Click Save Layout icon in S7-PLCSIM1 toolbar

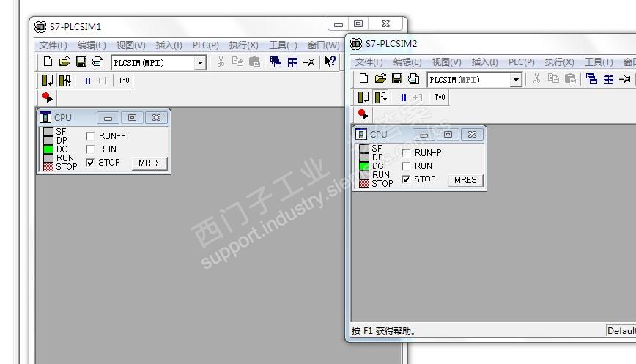click(97, 62)
